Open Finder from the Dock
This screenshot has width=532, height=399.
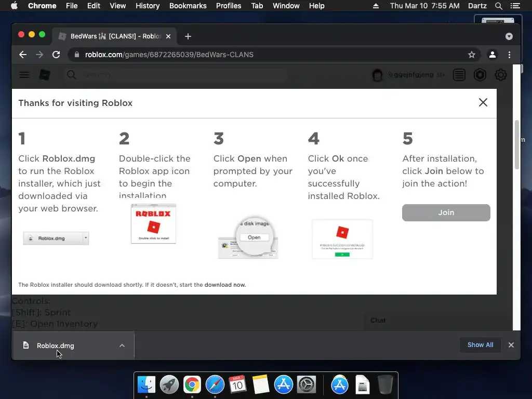pyautogui.click(x=147, y=384)
